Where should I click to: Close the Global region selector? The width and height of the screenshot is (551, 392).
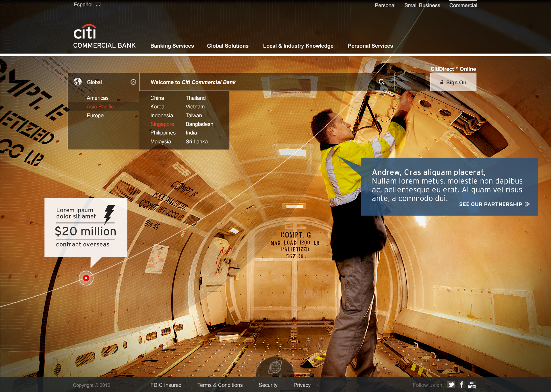coord(133,82)
